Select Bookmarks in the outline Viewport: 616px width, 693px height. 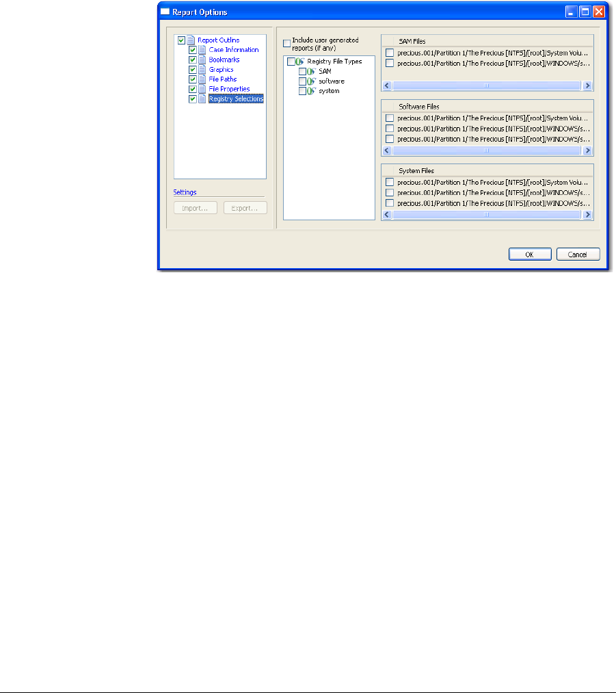(x=224, y=60)
